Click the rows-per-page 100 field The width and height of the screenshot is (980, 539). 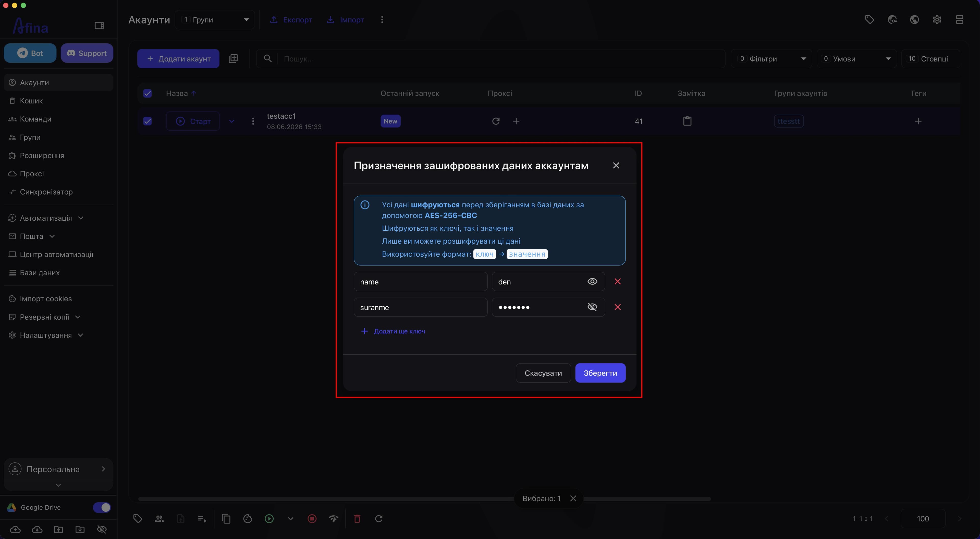pyautogui.click(x=923, y=519)
